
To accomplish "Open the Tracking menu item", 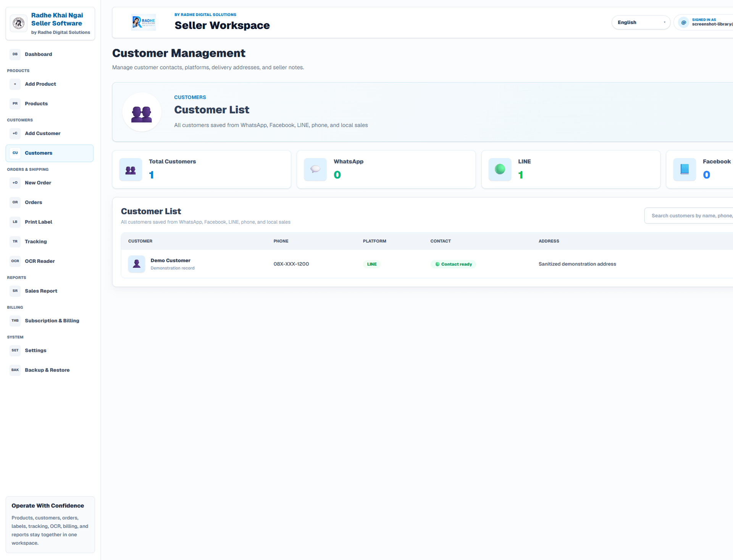I will point(50,241).
